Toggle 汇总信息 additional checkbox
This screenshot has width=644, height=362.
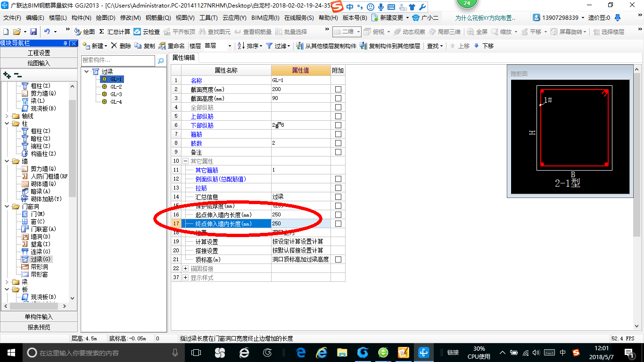click(x=338, y=197)
